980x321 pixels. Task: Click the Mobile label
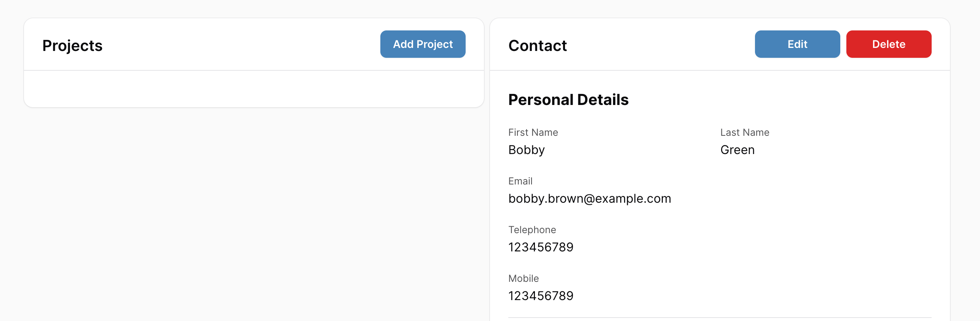coord(523,278)
